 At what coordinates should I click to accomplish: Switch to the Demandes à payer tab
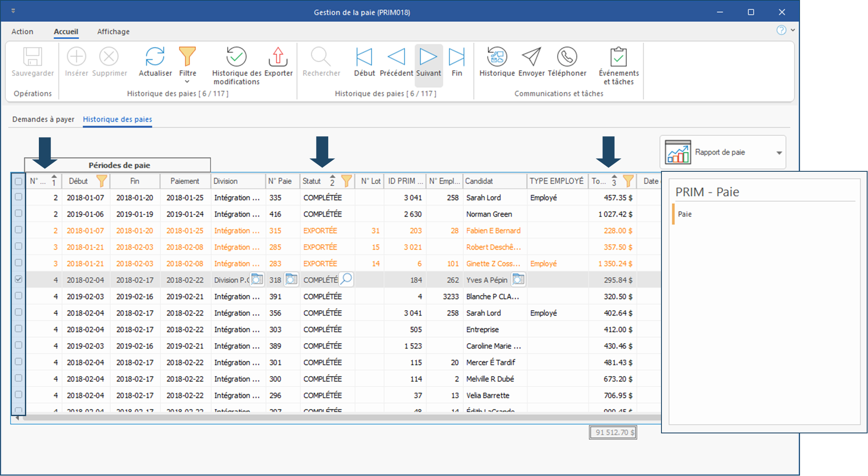pos(43,119)
